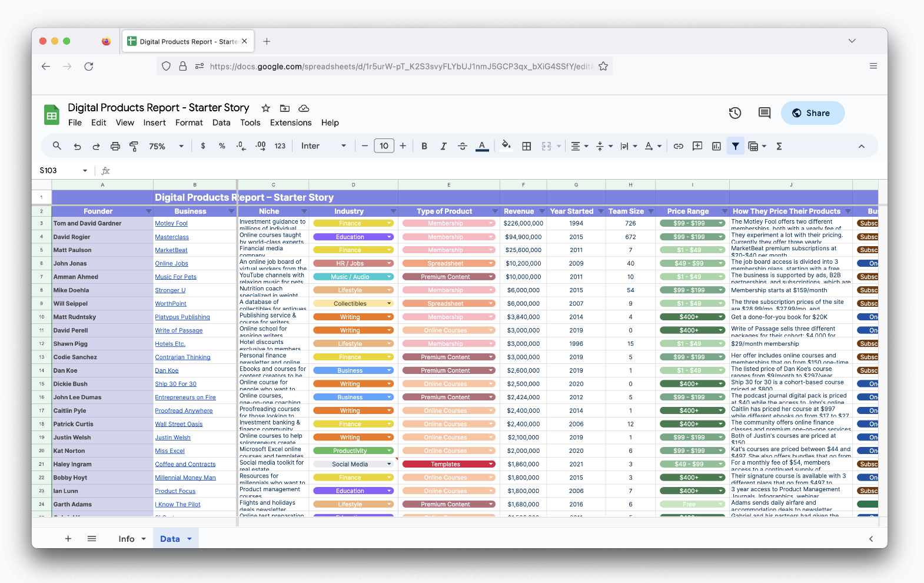Viewport: 924px width, 583px height.
Task: Open the Coffee and Contracts link
Action: point(185,465)
